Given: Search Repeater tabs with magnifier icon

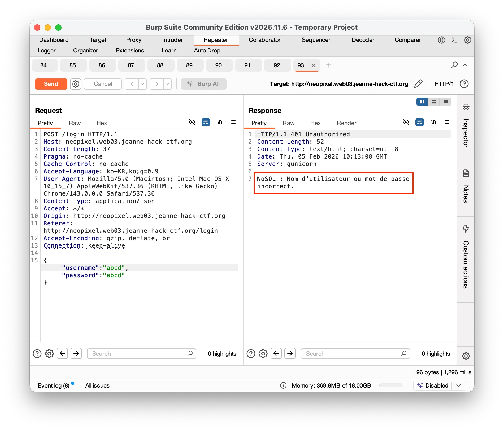Looking at the screenshot, I should [x=454, y=65].
